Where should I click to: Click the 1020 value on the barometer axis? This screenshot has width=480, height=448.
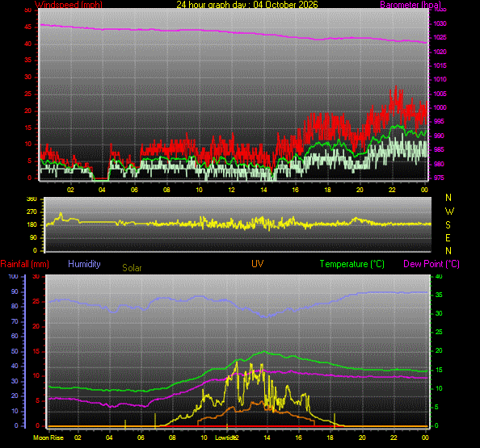point(440,52)
